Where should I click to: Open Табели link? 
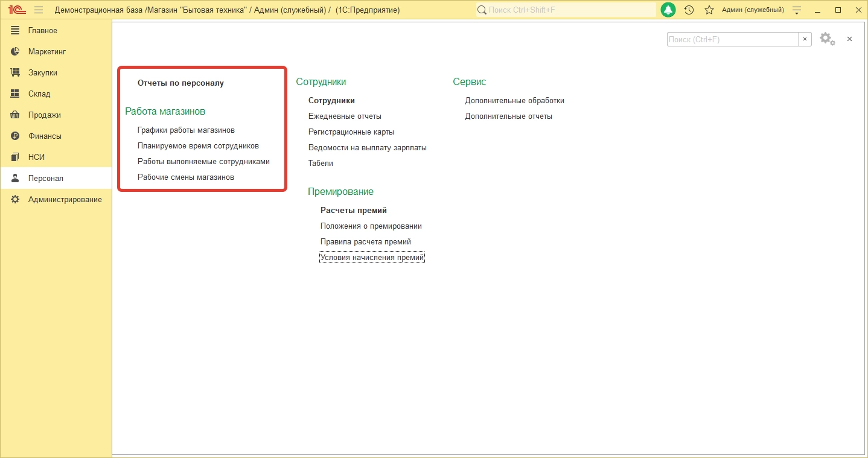(321, 164)
